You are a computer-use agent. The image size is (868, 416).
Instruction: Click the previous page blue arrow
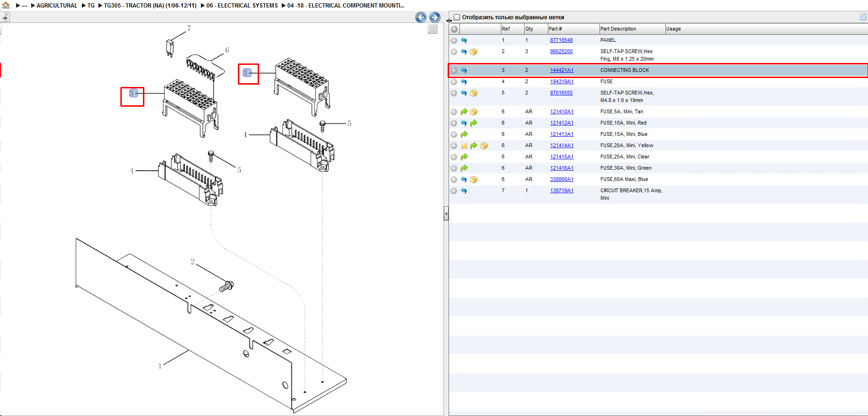tap(421, 17)
